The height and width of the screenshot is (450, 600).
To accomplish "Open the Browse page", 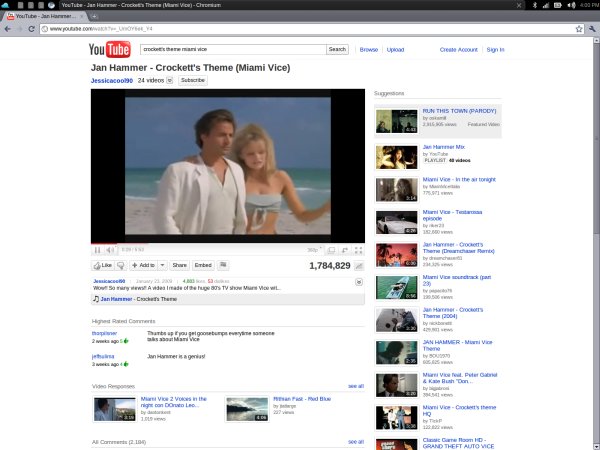I will tap(368, 50).
